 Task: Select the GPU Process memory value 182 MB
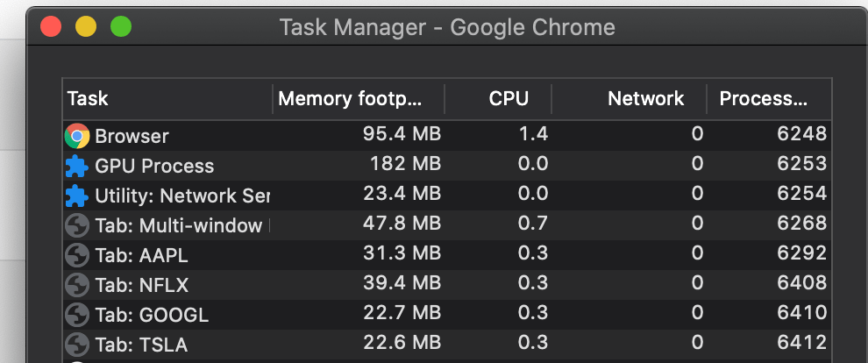tap(402, 166)
